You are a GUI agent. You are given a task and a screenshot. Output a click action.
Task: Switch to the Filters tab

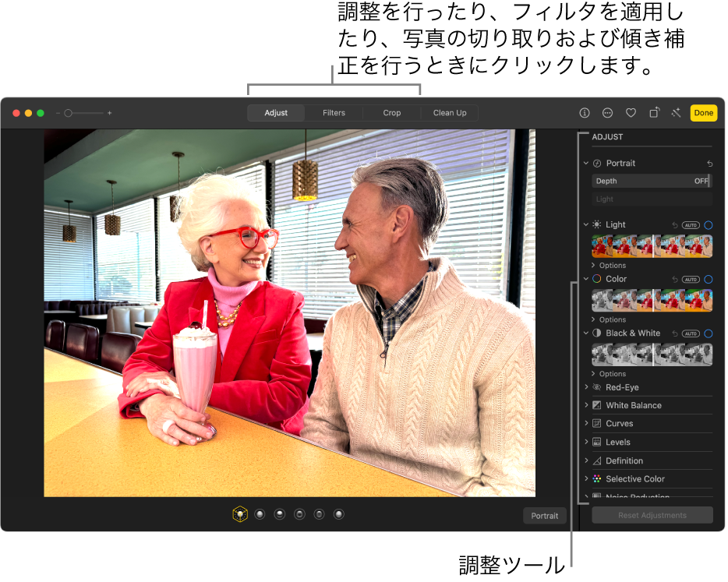(x=335, y=113)
